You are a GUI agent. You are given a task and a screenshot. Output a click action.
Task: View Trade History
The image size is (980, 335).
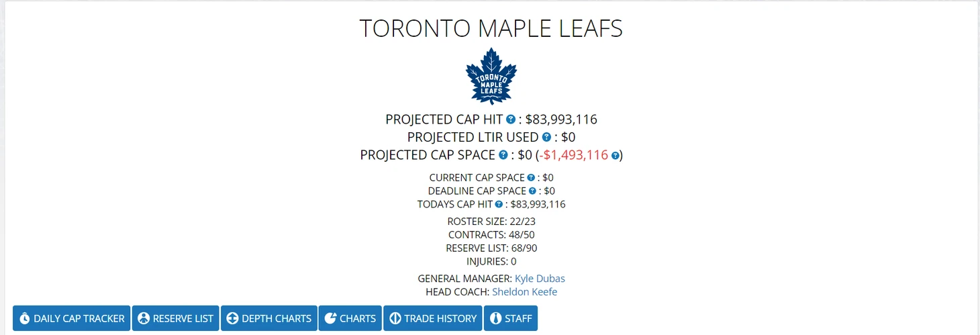(x=433, y=318)
